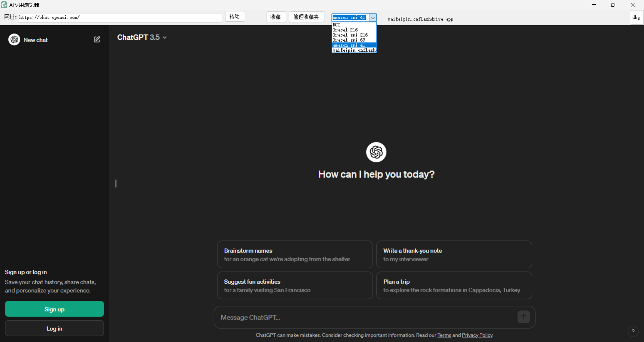Click the send message arrow button
Image resolution: width=644 pixels, height=342 pixels.
523,317
